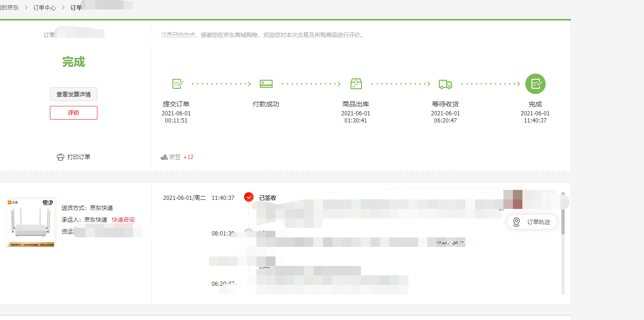This screenshot has width=644, height=320.
Task: Navigate to 订单中心 in the breadcrumb
Action: point(44,8)
